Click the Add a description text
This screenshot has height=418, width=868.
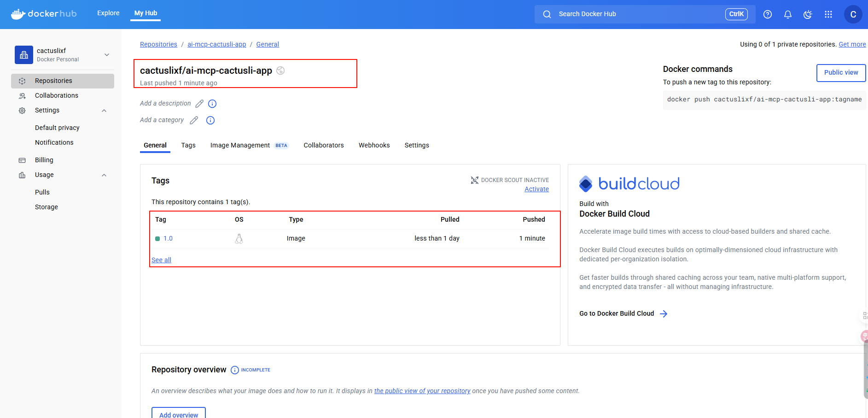coord(165,103)
